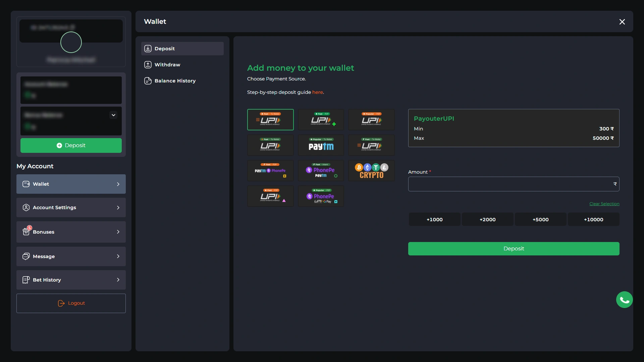Click the minimum value '300 ₹'
Screen dimensions: 644x362
606,129
